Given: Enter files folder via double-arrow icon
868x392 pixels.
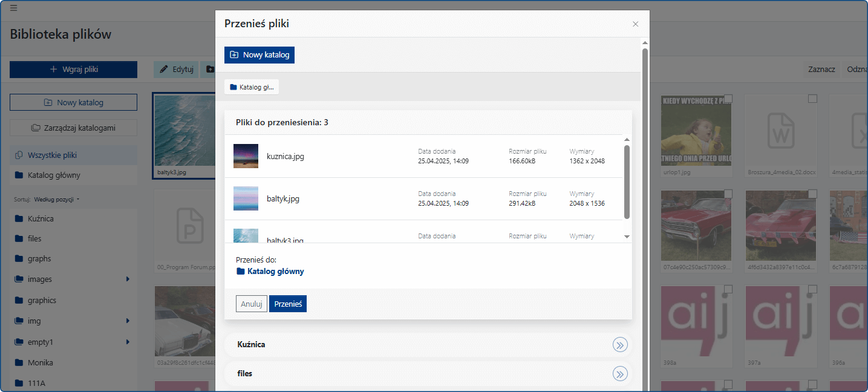Looking at the screenshot, I should pyautogui.click(x=620, y=374).
